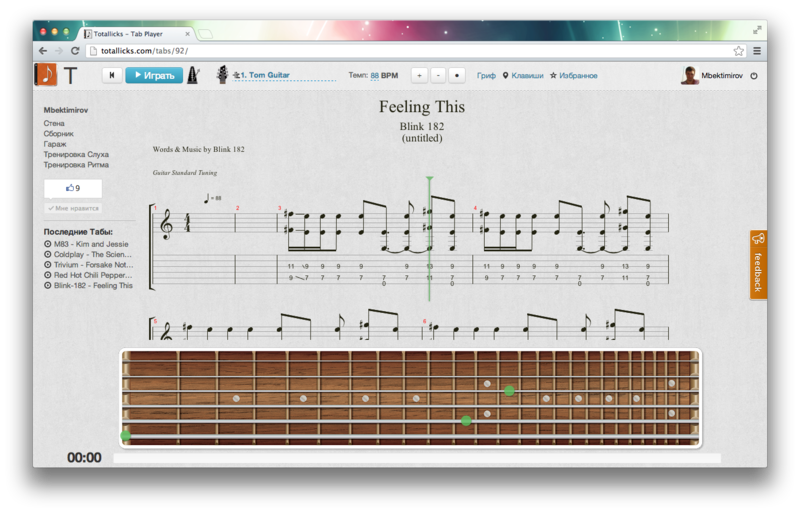The height and width of the screenshot is (513, 800).
Task: Click the Mbektimirov user avatar
Action: (x=689, y=76)
